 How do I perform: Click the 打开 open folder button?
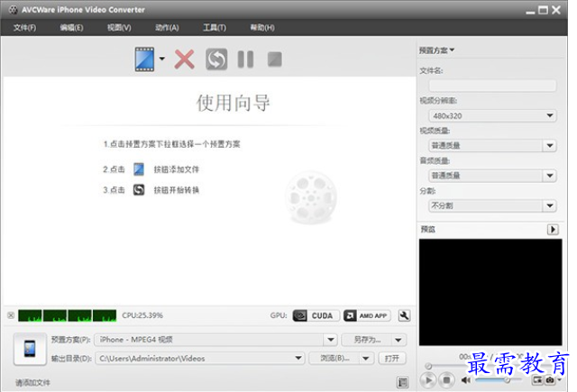click(392, 358)
